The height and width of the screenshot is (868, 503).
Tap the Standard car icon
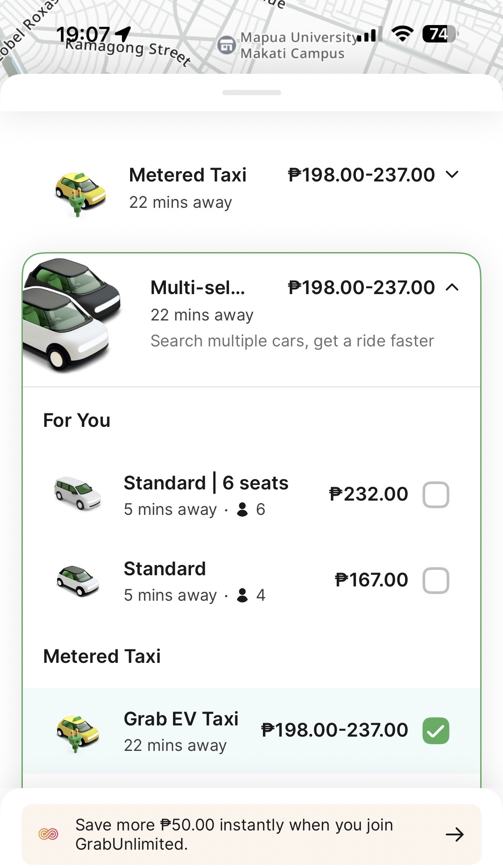(78, 581)
